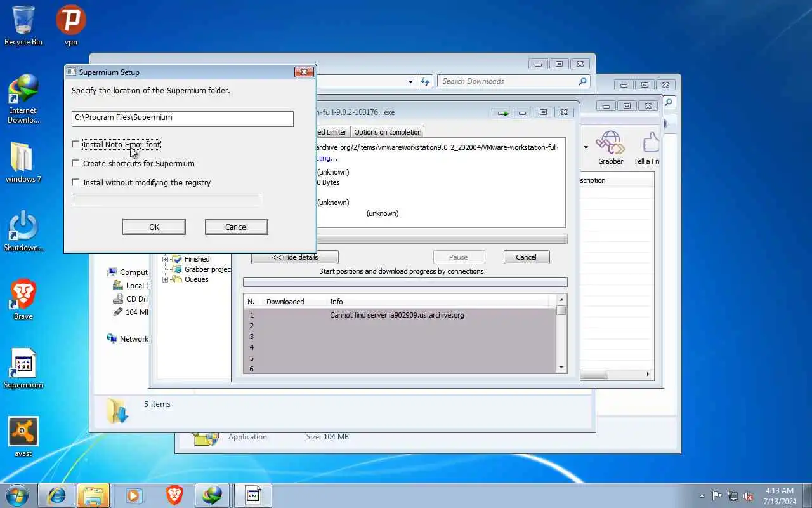
Task: Open the Options on completion tab
Action: pos(387,132)
